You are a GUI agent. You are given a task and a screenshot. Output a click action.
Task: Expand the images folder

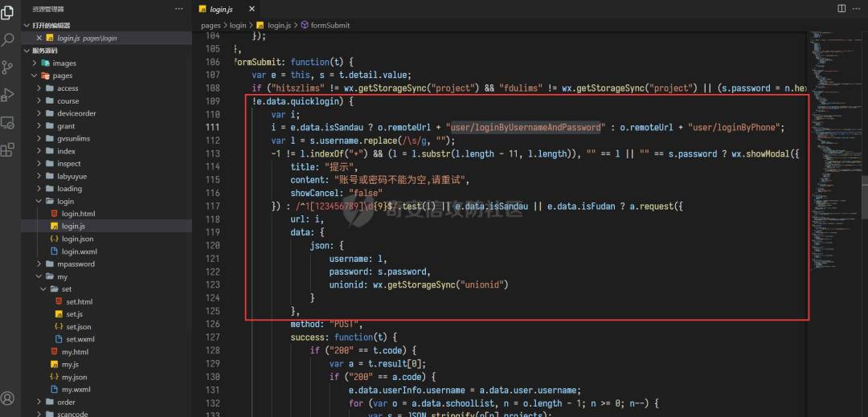(x=64, y=63)
